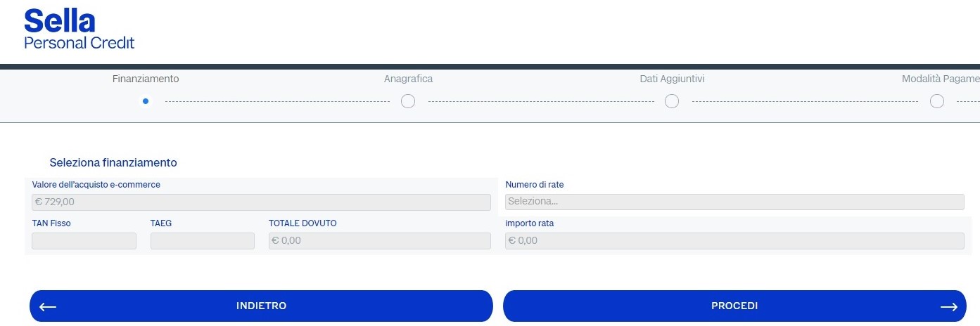Click the Modalità Pagamento step circle
Screen dimensions: 980x326
point(937,101)
